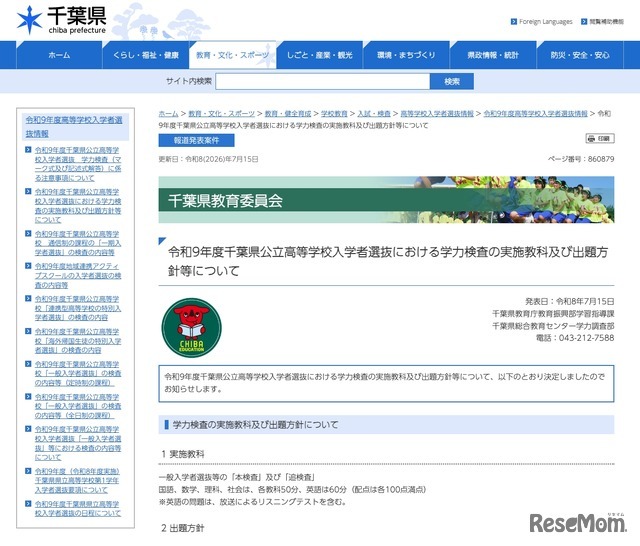
Task: Open 県政情報・統計 tab
Action: click(x=493, y=55)
